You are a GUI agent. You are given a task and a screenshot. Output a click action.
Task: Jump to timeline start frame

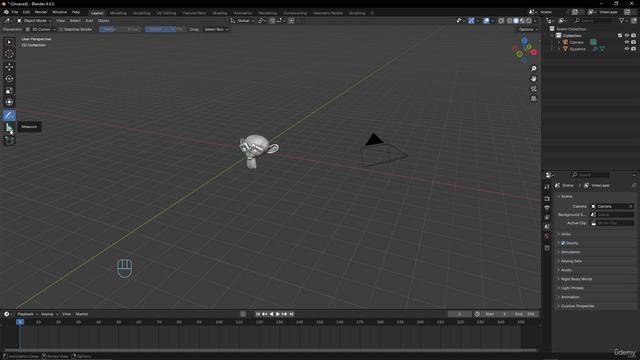258,314
